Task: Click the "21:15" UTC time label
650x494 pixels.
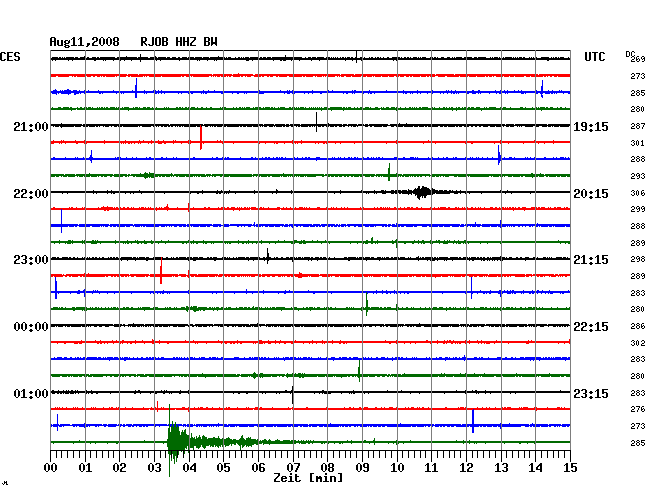Action: [x=591, y=260]
